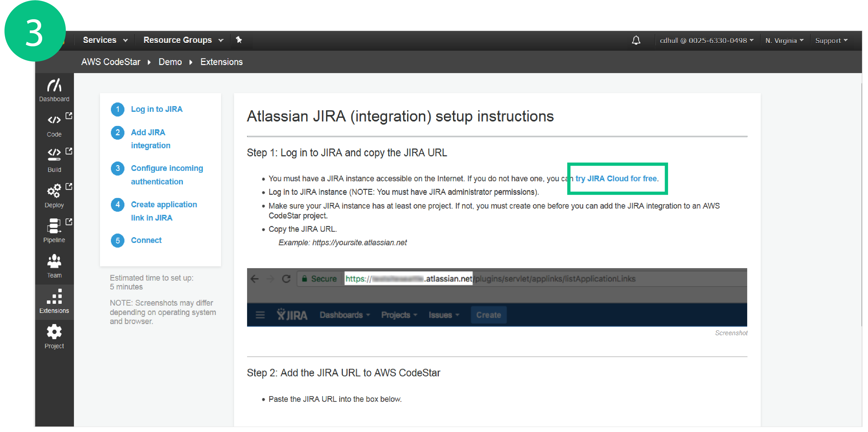Image resolution: width=868 pixels, height=432 pixels.
Task: Click the Step 2 heading text
Action: click(343, 373)
